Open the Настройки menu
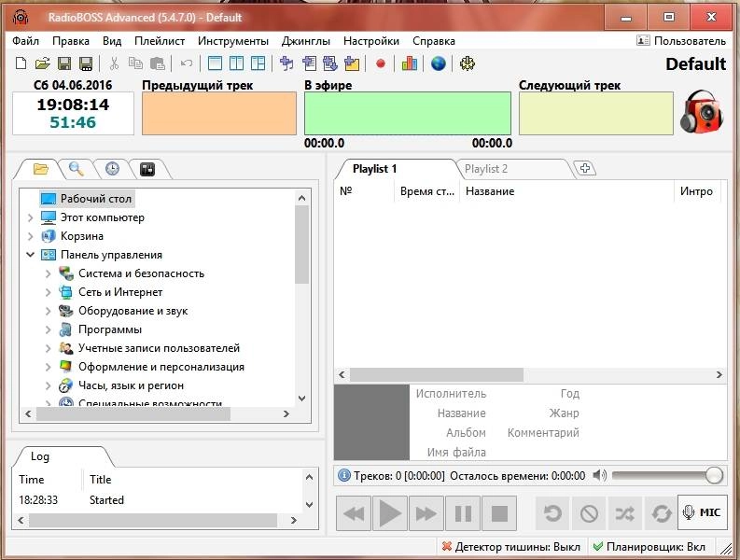The height and width of the screenshot is (560, 740). (371, 41)
